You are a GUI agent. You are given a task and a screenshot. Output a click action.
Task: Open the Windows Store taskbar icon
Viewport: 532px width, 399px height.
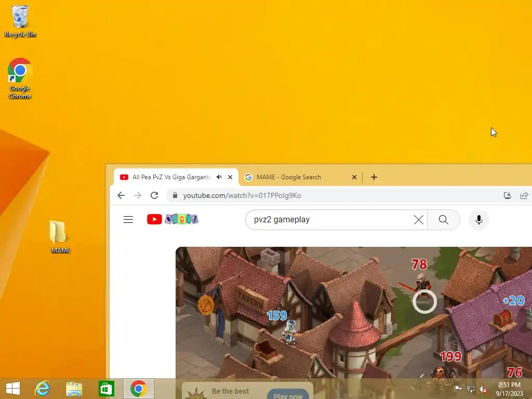106,389
